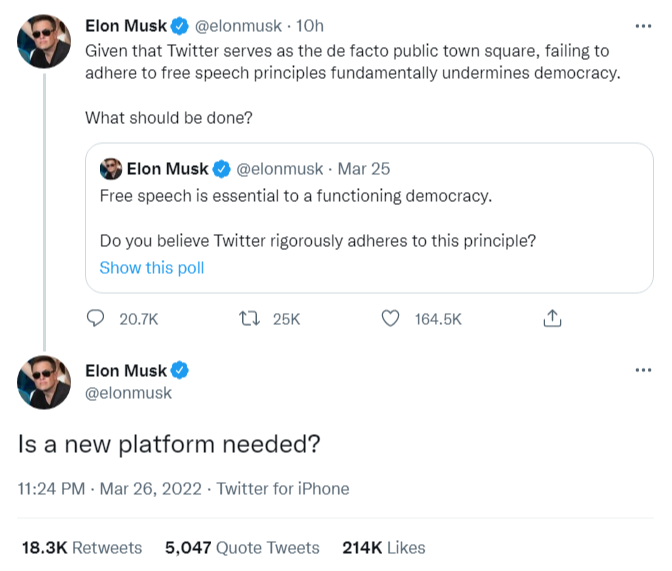
Task: Open the three-dot menu on the first tweet
Action: (643, 26)
